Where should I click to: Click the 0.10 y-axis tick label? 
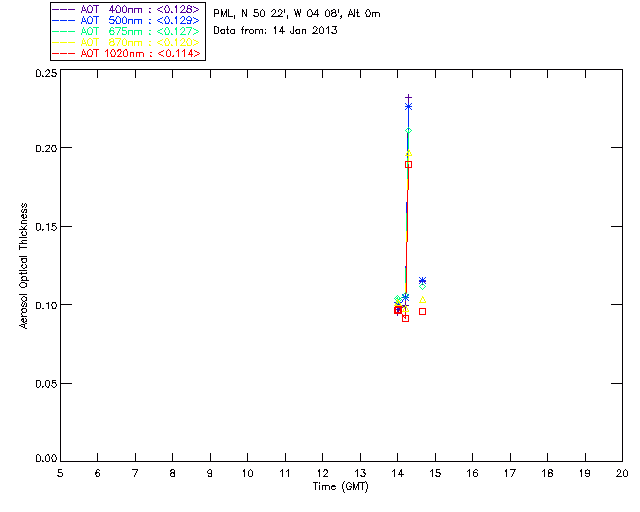pos(46,305)
